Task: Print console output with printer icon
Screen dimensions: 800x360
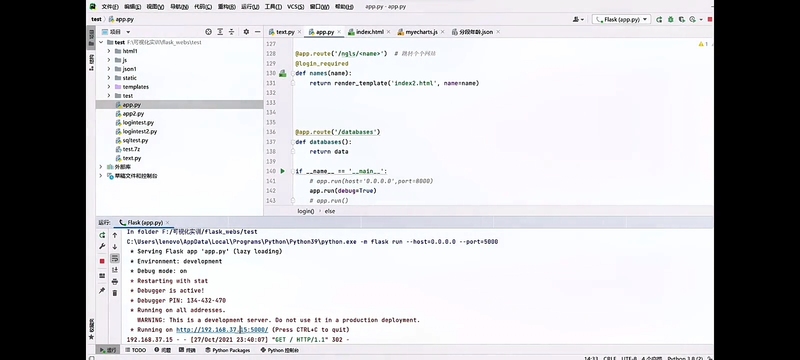Action: coord(115,281)
